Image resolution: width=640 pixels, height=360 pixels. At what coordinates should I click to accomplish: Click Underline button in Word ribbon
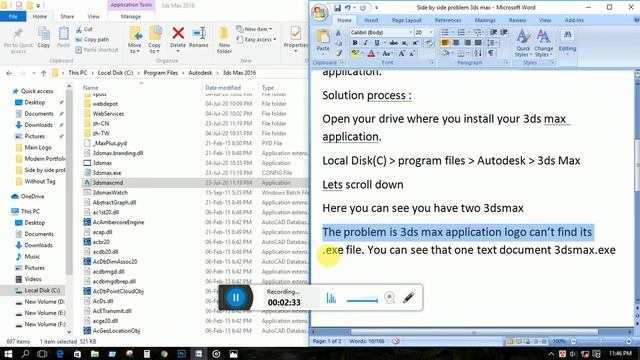pos(377,43)
